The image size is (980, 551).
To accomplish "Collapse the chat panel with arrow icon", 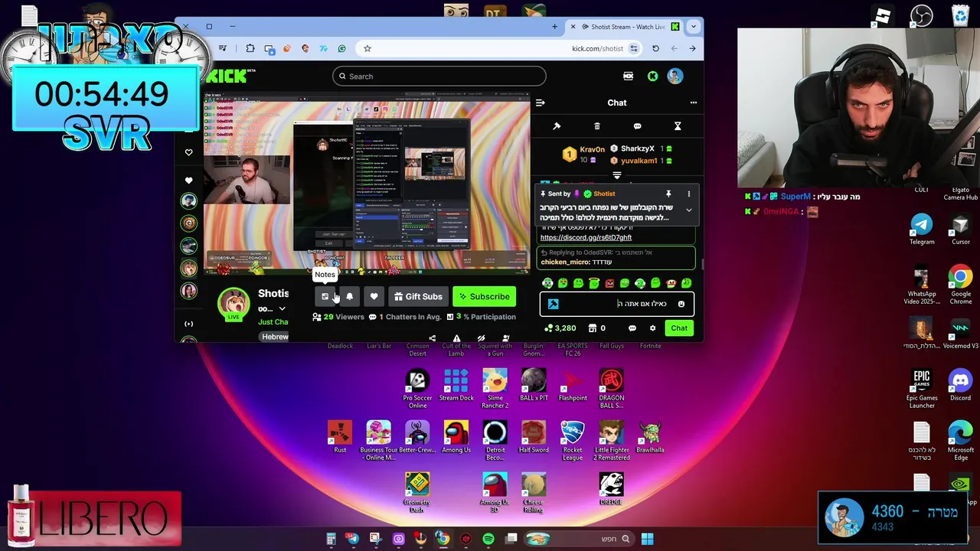I will pos(541,103).
